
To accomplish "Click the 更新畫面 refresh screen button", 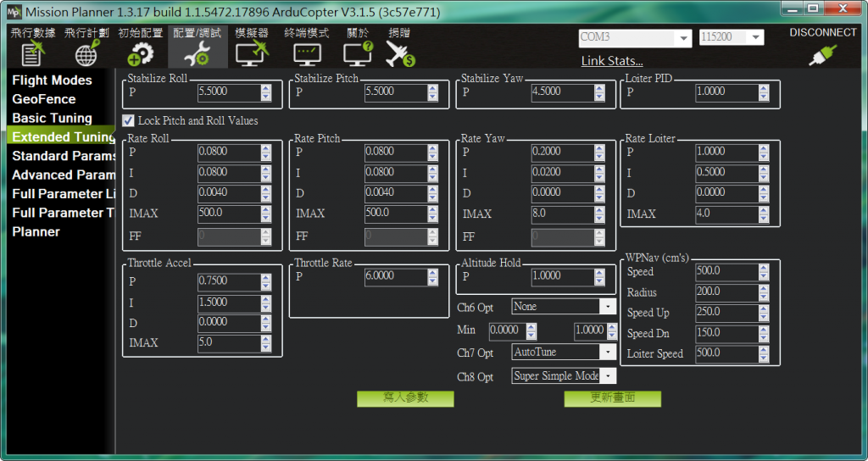I will (x=612, y=398).
